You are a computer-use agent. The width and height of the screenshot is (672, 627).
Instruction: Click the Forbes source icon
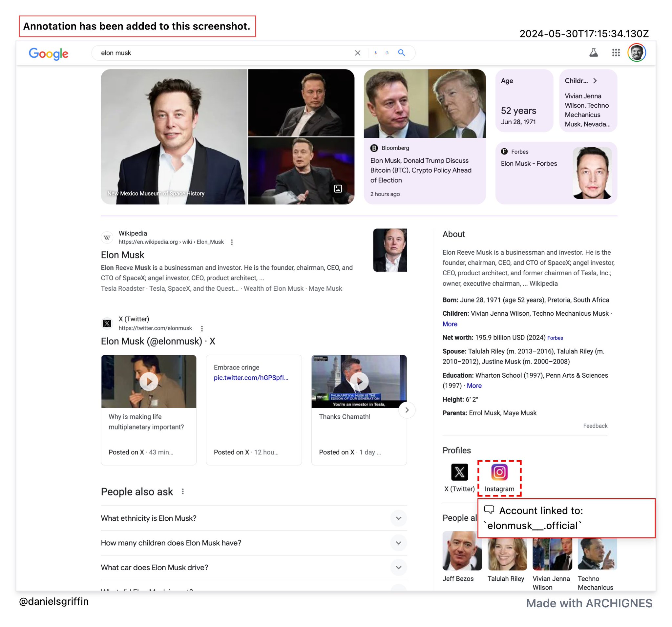click(504, 152)
